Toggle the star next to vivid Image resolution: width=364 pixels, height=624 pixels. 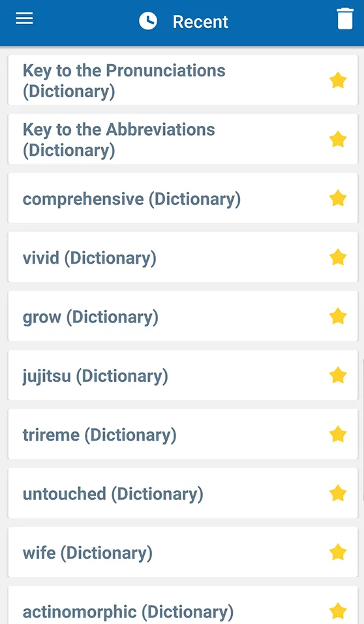click(x=338, y=257)
